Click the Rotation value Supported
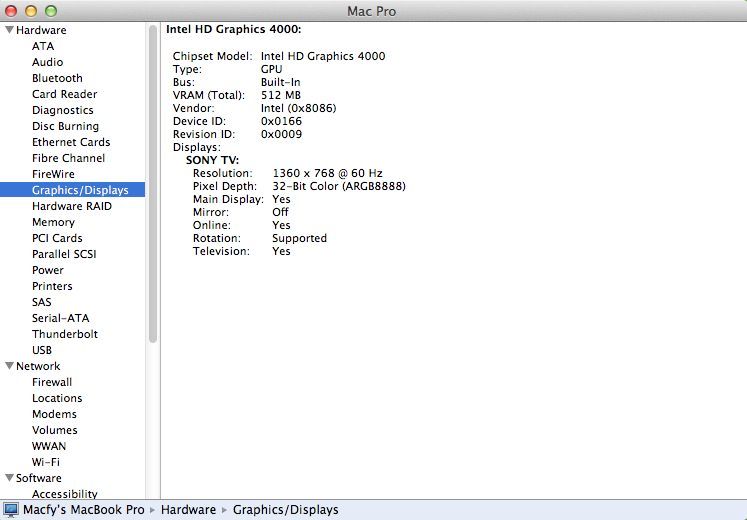The image size is (747, 520). click(x=299, y=238)
